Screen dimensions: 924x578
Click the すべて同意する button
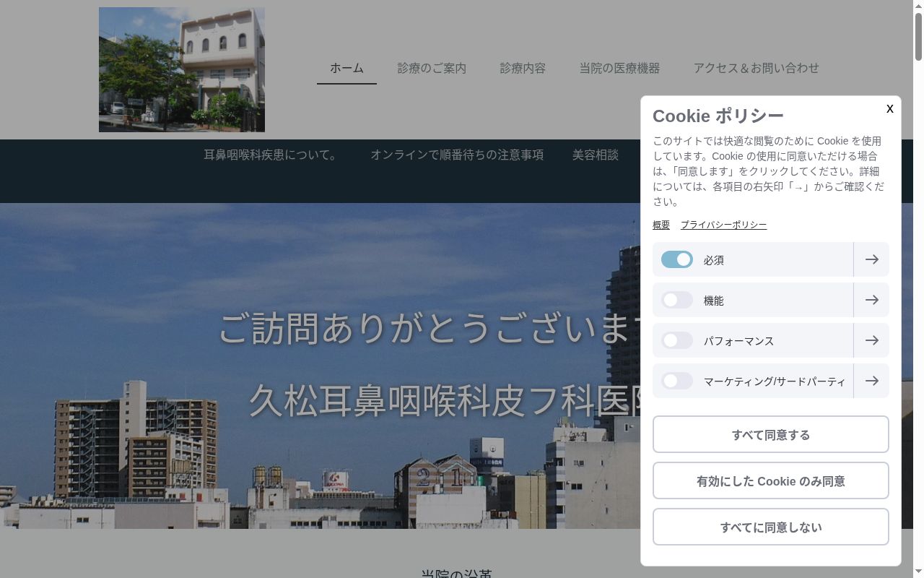point(771,434)
